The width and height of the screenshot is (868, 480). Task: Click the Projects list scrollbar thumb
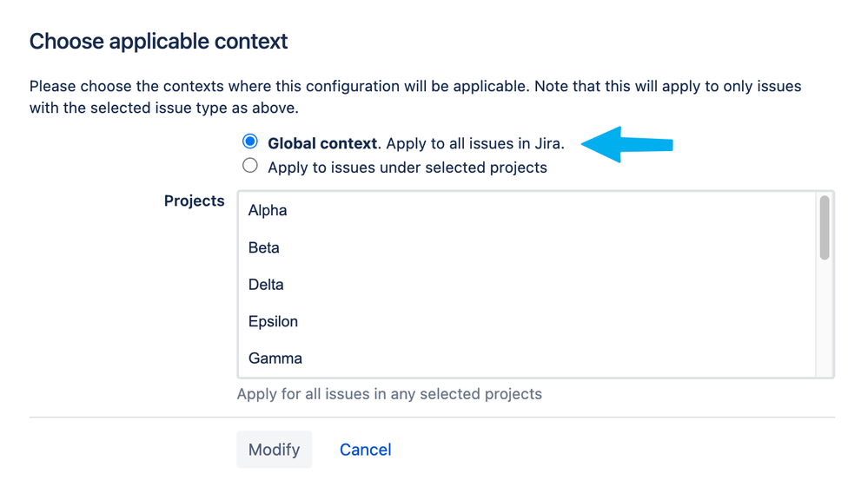point(825,227)
